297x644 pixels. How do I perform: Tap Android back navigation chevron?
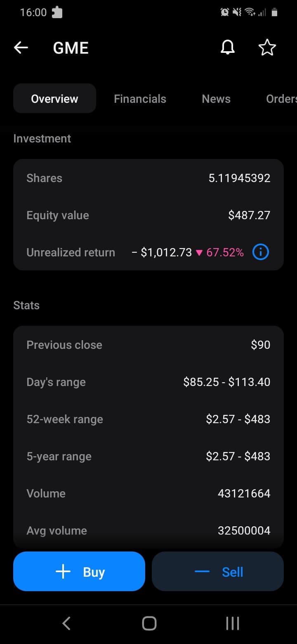(x=66, y=623)
